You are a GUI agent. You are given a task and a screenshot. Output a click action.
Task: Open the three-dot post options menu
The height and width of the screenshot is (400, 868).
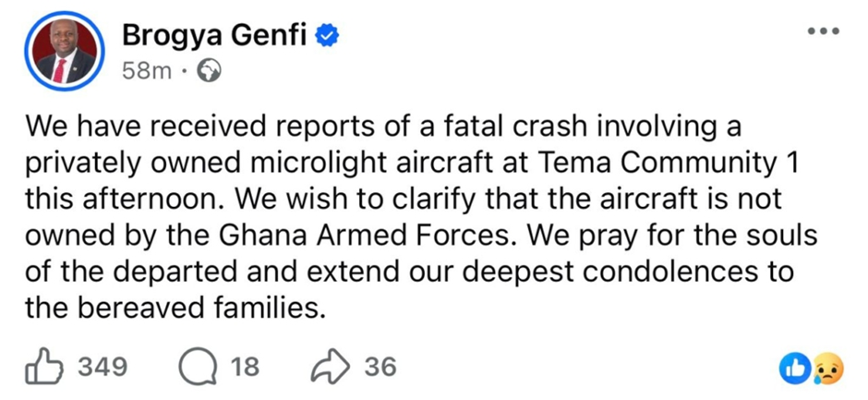point(822,31)
